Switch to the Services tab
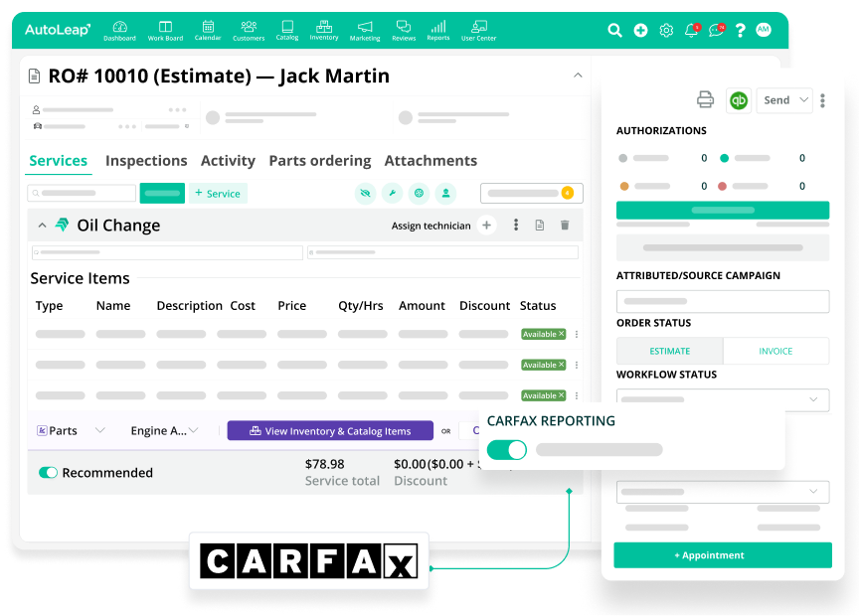This screenshot has height=616, width=859. [58, 160]
